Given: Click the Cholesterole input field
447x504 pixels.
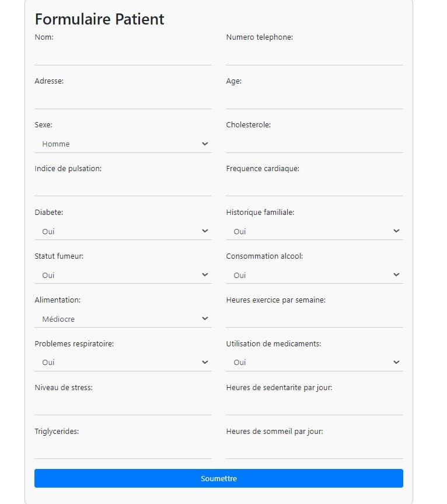Looking at the screenshot, I should 314,144.
